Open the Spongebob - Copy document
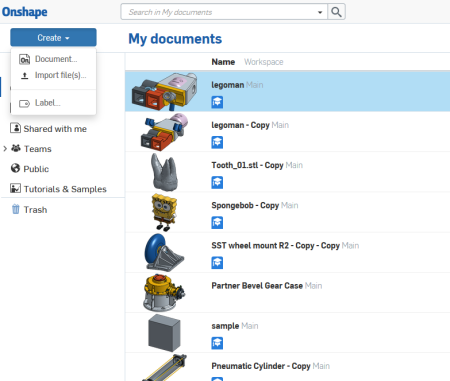Screen dimensions: 450x381 pos(245,205)
